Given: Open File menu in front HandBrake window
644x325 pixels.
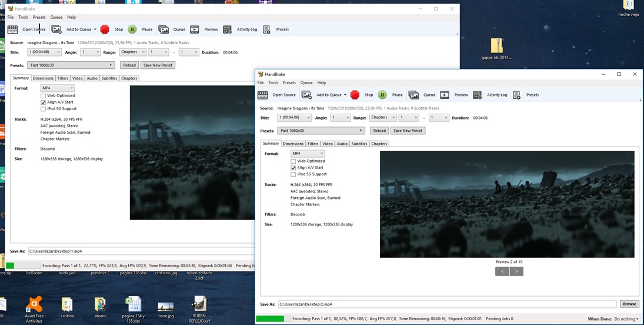Looking at the screenshot, I should click(x=261, y=82).
